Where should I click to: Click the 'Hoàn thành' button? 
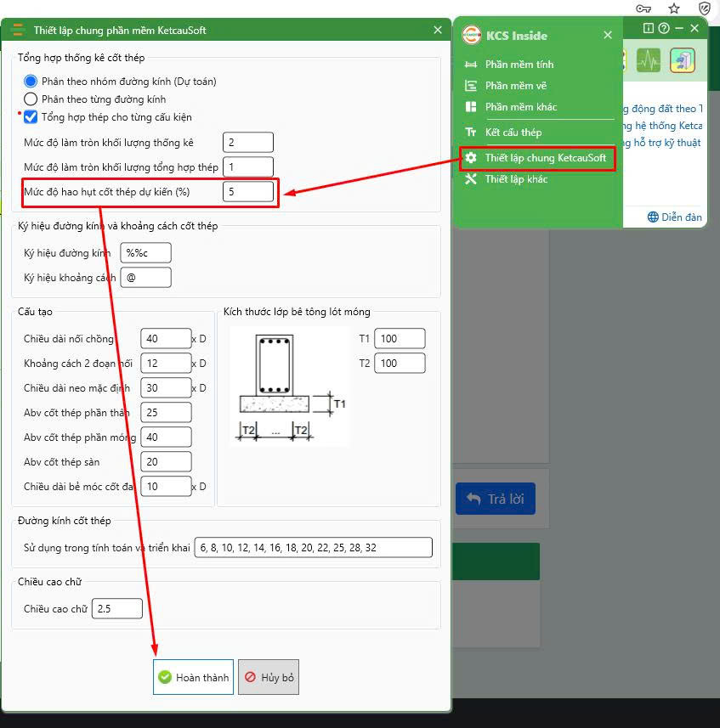193,677
